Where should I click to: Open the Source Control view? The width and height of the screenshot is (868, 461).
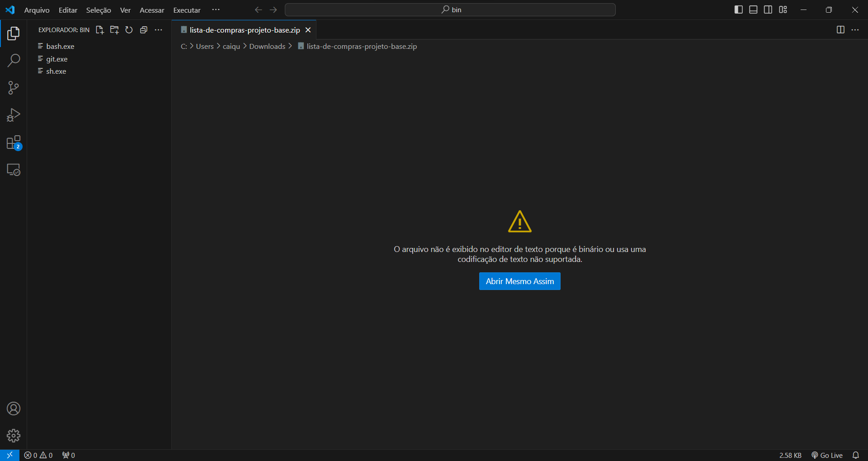coord(14,88)
